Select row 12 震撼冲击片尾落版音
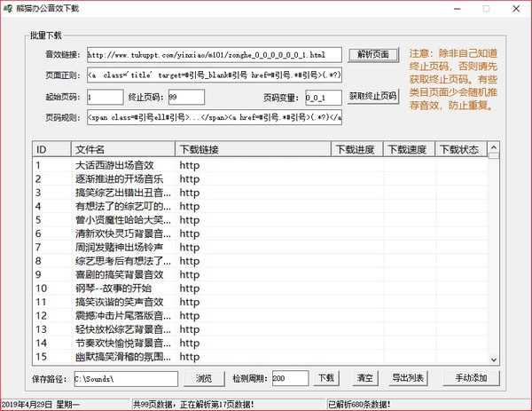532x411 pixels. click(260, 315)
